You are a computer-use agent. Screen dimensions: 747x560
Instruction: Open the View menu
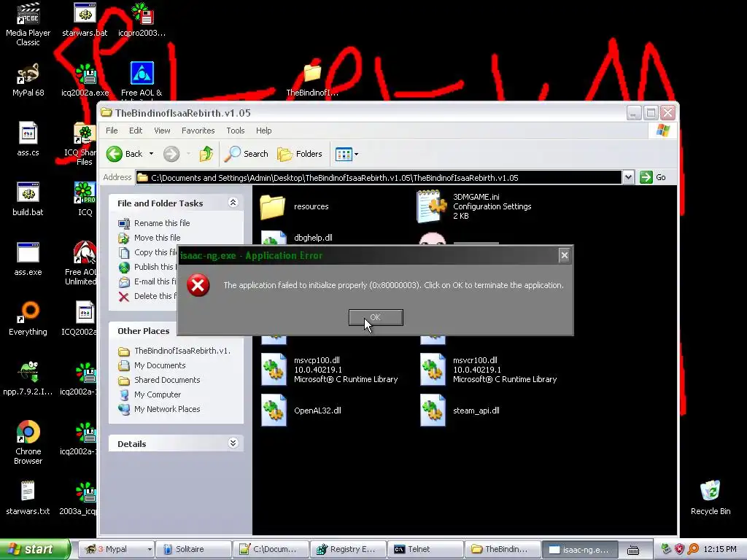click(x=162, y=131)
